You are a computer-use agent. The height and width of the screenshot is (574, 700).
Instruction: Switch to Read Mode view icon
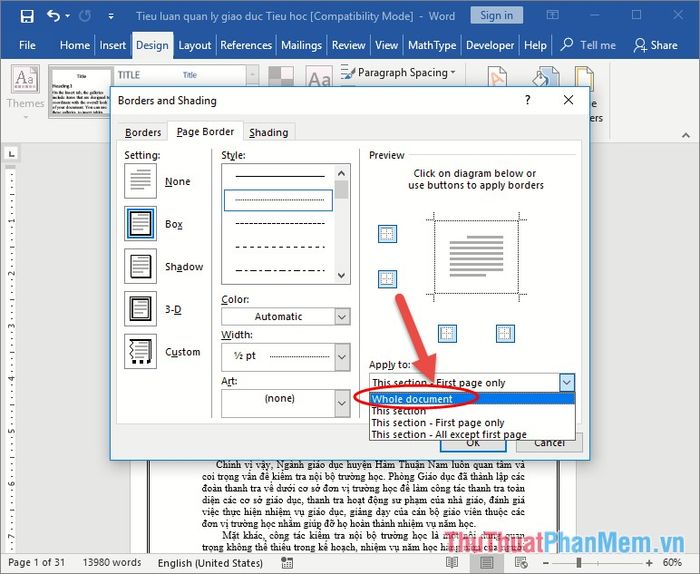coord(452,563)
